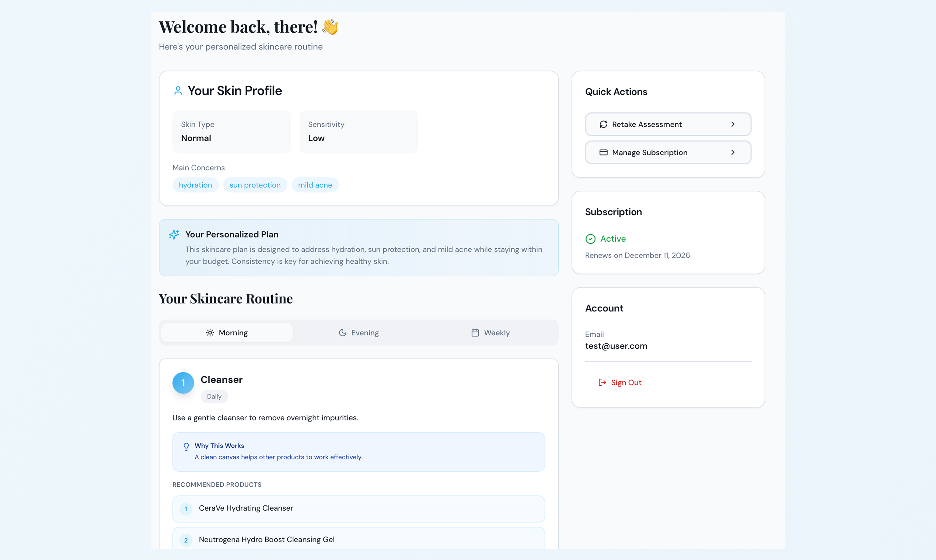Switch to the Evening tab
The height and width of the screenshot is (560, 936).
click(359, 332)
